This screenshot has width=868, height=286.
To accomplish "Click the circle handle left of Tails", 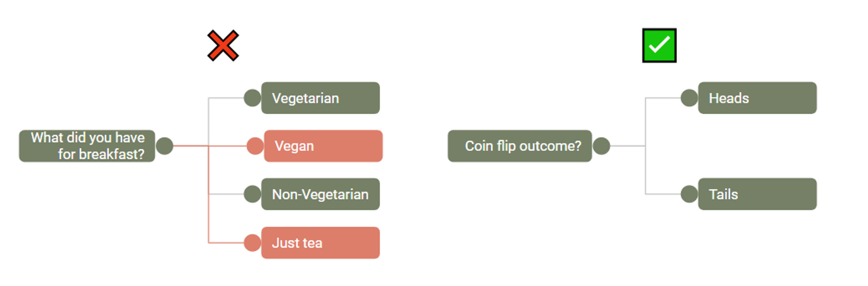I will [x=689, y=194].
